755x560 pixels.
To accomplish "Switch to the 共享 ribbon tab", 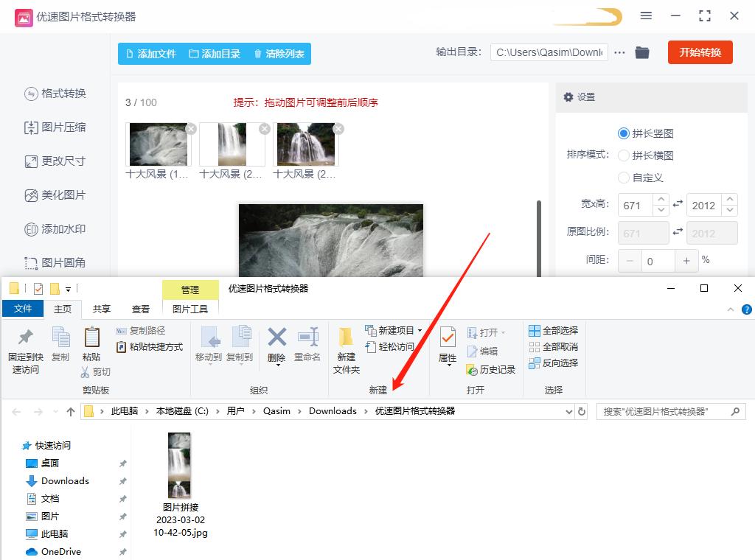I will point(101,309).
